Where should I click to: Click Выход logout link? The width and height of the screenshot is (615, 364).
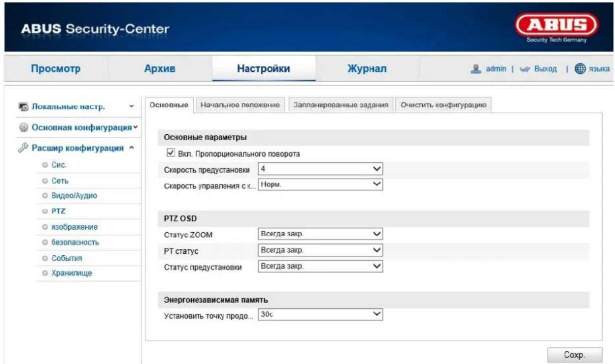point(545,70)
